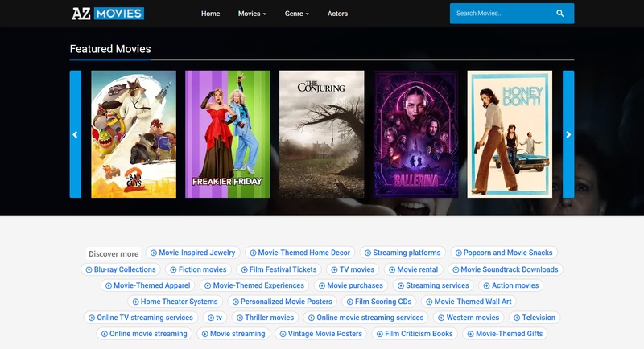Open the Genre dropdown menu

297,14
